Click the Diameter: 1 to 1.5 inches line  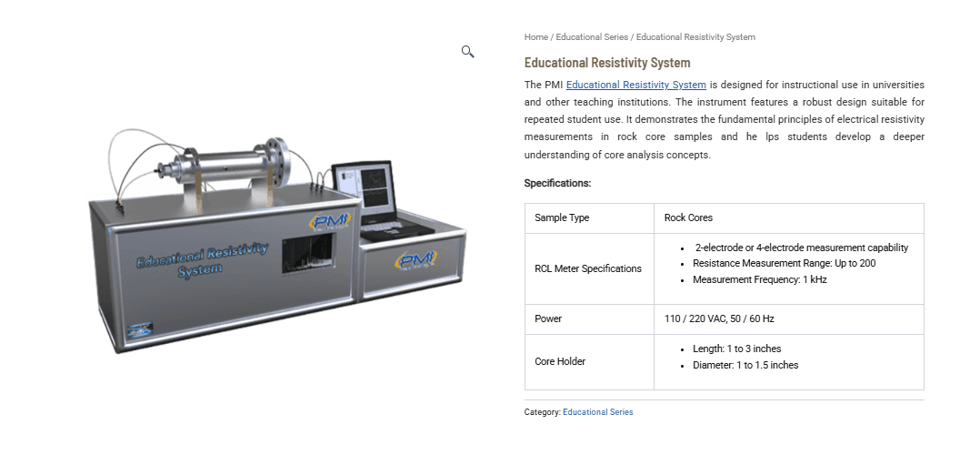(x=745, y=366)
